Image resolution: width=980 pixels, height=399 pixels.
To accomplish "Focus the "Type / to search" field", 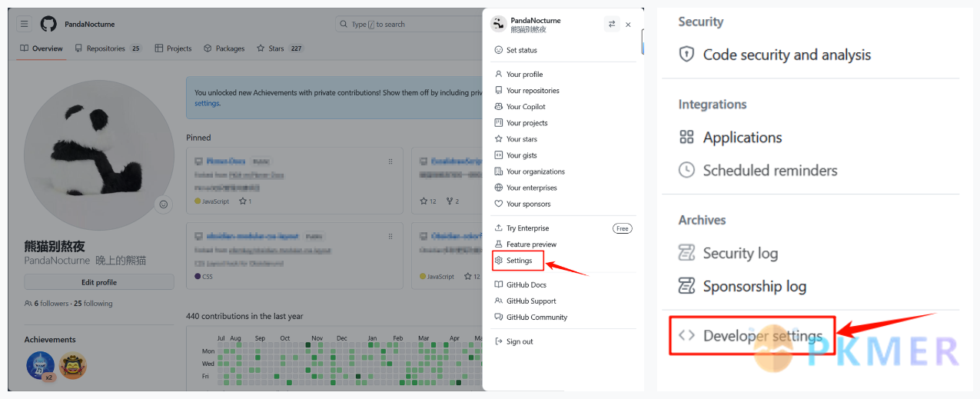I will (x=407, y=25).
